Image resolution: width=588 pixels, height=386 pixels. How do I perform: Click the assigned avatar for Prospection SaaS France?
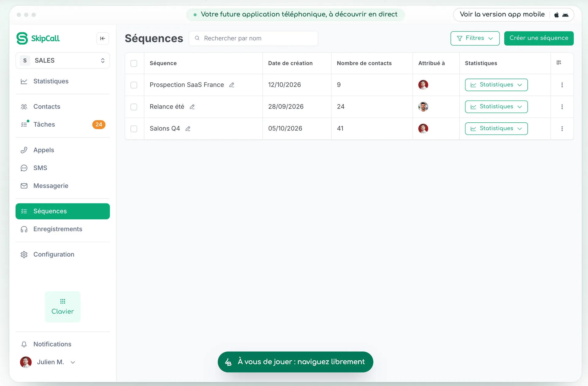coord(423,85)
